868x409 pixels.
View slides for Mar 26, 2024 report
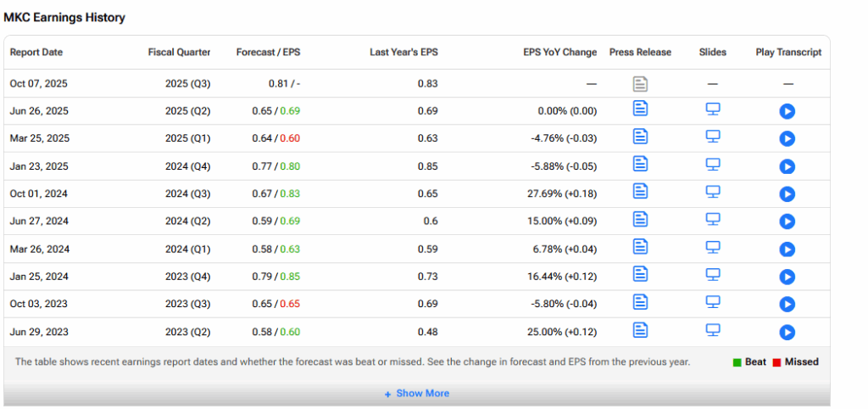click(713, 247)
